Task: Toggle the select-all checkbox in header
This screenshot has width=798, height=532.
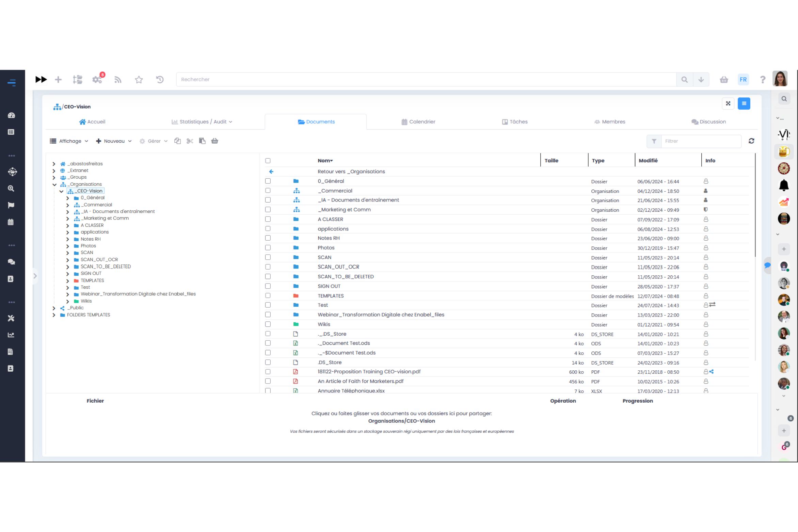Action: pyautogui.click(x=268, y=161)
